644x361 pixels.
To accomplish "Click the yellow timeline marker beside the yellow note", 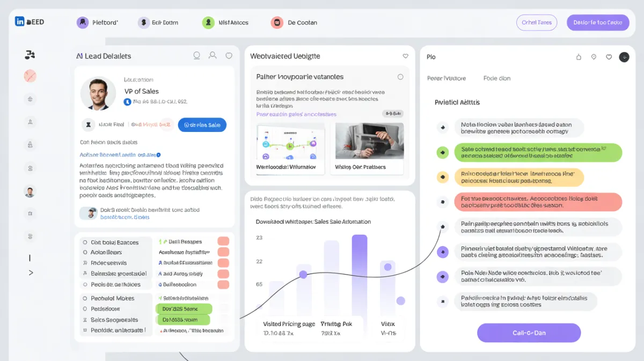I will pos(442,176).
